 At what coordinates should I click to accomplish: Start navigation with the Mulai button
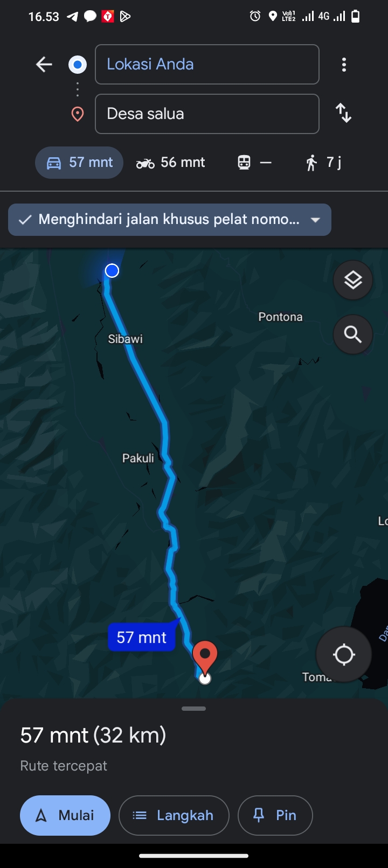[65, 815]
